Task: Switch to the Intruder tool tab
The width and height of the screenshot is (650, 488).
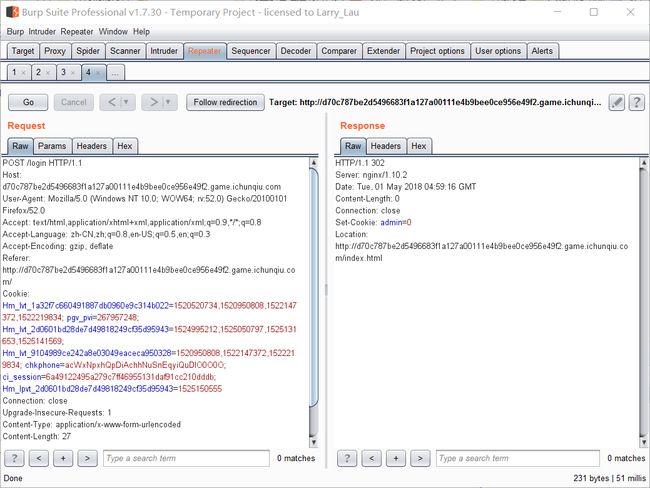Action: click(164, 51)
